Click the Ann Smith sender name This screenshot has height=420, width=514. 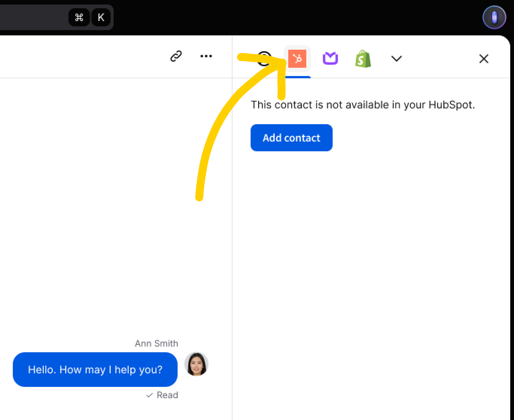[157, 343]
